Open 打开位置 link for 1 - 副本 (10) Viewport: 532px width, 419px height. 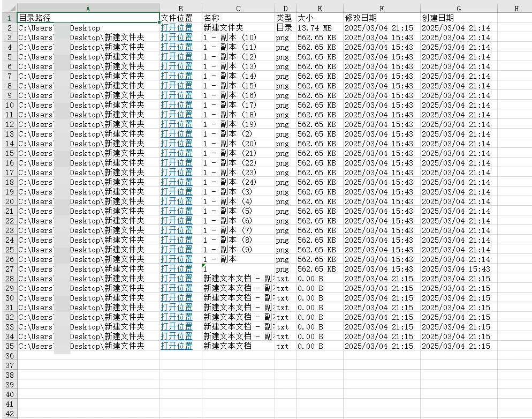(177, 37)
